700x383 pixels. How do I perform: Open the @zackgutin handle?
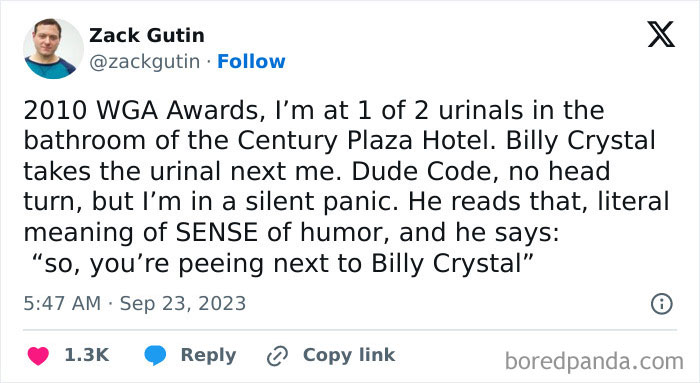tap(145, 62)
